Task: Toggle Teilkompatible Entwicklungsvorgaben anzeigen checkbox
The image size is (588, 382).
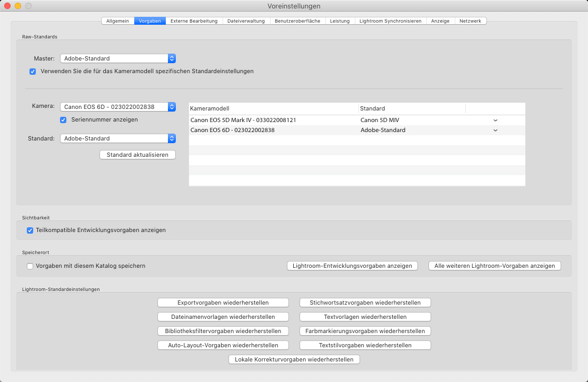Action: coord(30,230)
